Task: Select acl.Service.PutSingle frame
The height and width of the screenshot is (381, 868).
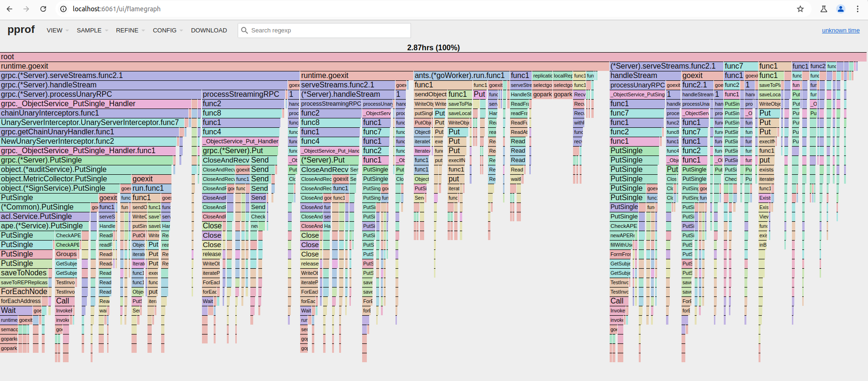Action: (x=45, y=217)
